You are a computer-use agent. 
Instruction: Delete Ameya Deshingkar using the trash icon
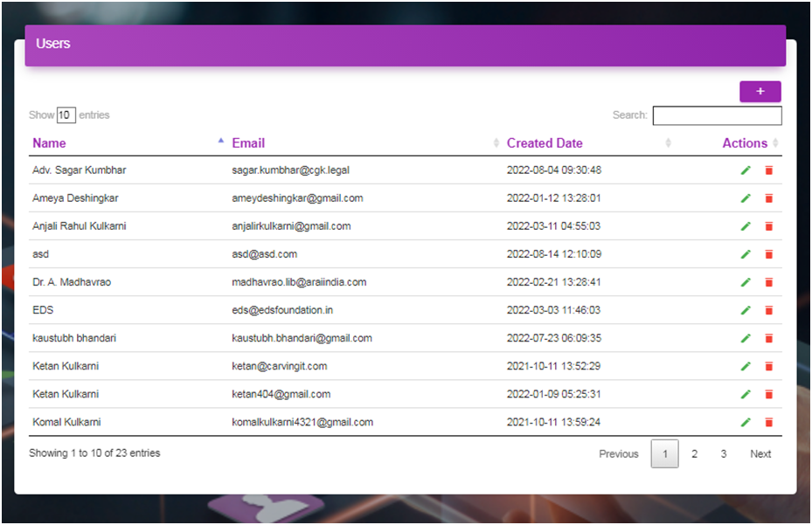pos(769,198)
